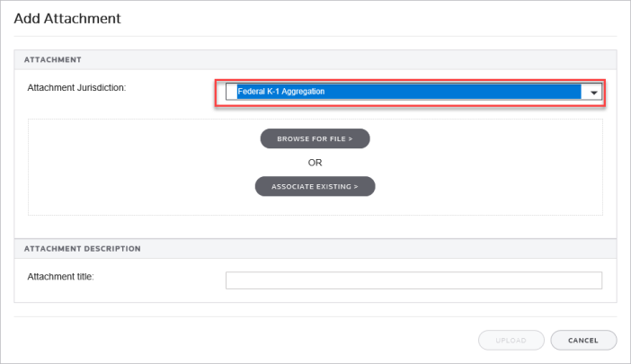631x364 pixels.
Task: Select the ATTACHMENT DESCRIPTION section header
Action: pos(82,248)
